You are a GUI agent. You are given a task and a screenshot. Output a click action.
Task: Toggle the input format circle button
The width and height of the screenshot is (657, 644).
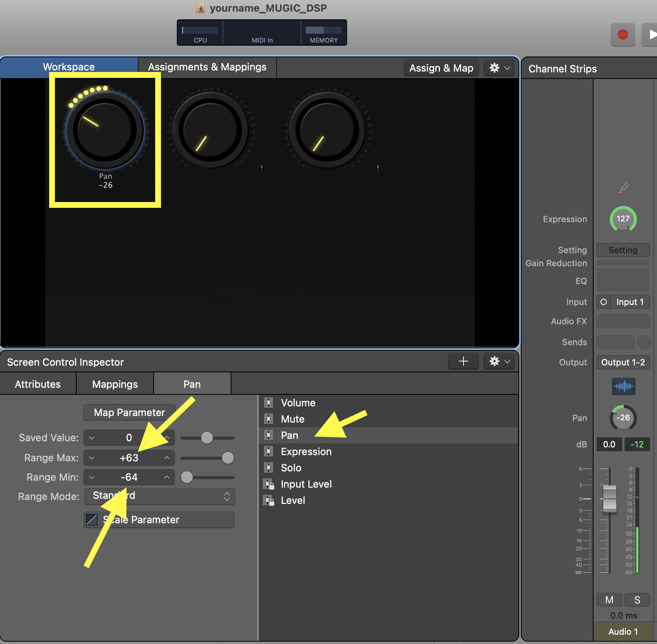[x=603, y=302]
